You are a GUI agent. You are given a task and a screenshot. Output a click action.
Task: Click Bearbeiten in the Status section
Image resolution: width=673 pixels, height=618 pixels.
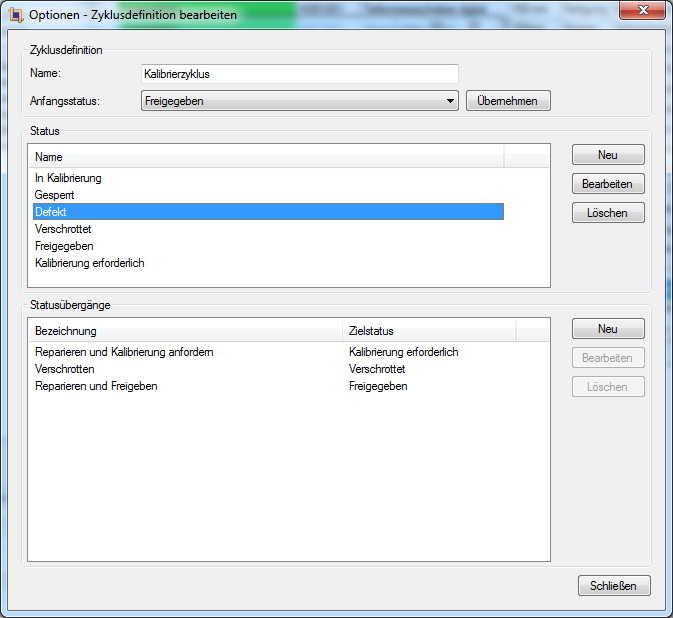coord(608,184)
